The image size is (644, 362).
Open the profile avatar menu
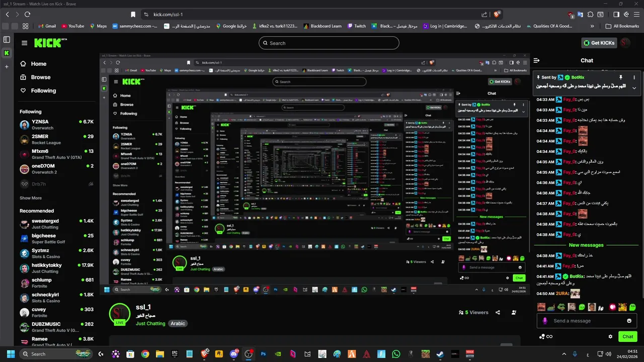point(625,43)
